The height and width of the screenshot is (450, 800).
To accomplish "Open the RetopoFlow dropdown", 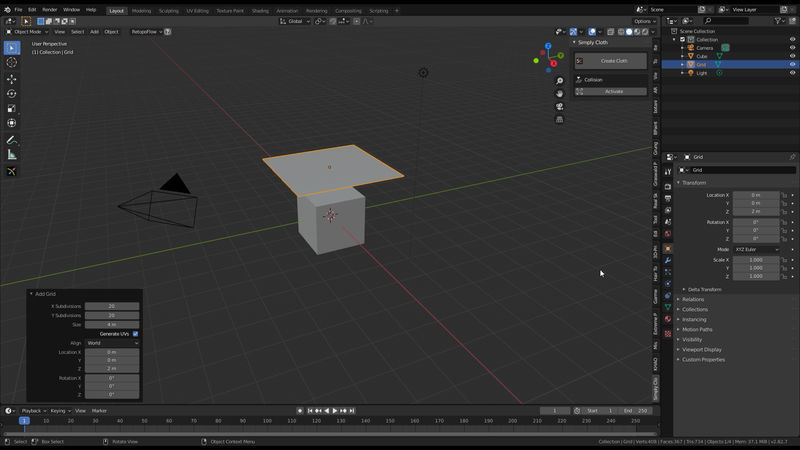I will (146, 32).
